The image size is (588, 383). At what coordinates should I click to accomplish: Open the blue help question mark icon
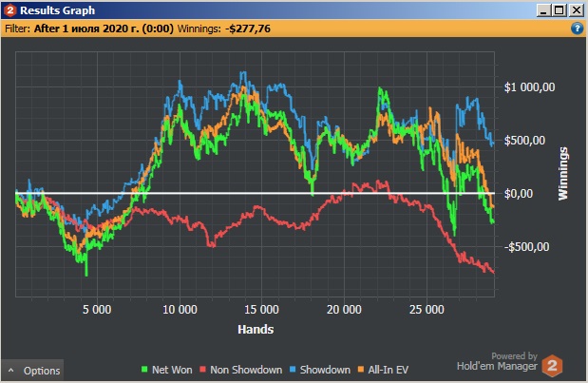578,29
